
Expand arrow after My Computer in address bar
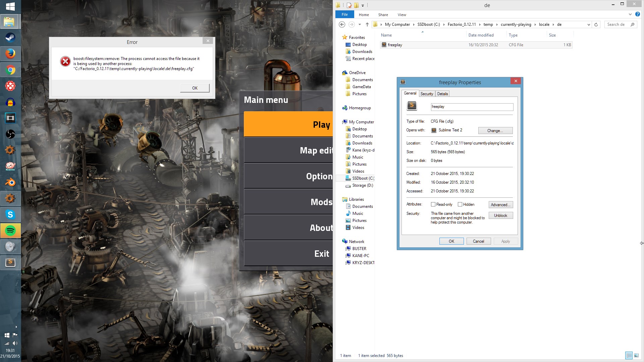(x=414, y=24)
